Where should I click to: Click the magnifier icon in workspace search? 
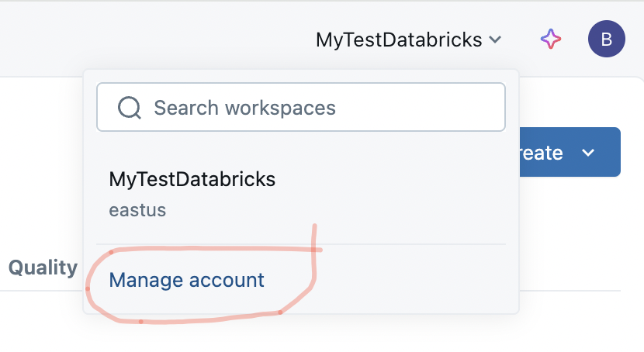pos(130,108)
